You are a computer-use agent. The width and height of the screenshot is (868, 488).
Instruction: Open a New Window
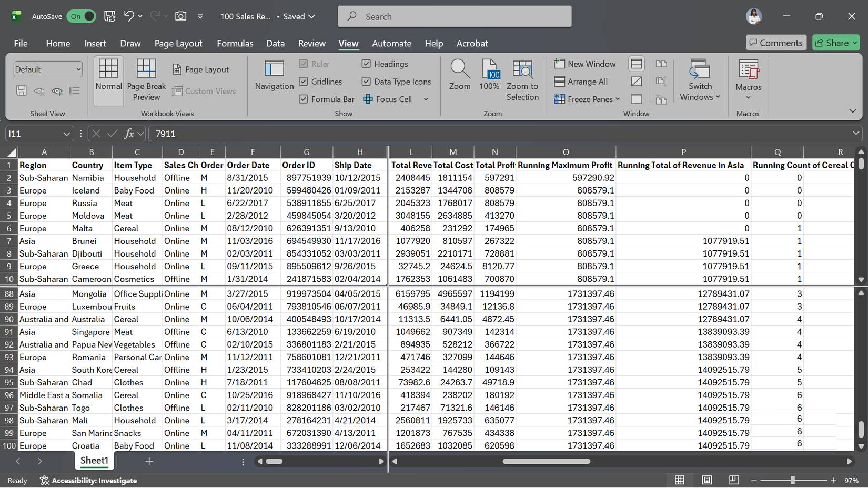click(x=585, y=64)
